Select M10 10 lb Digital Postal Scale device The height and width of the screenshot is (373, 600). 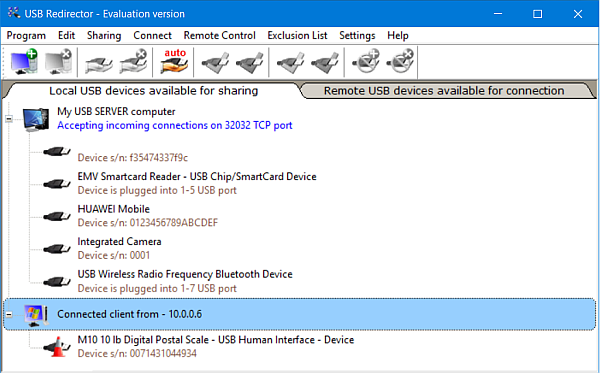coord(215,340)
